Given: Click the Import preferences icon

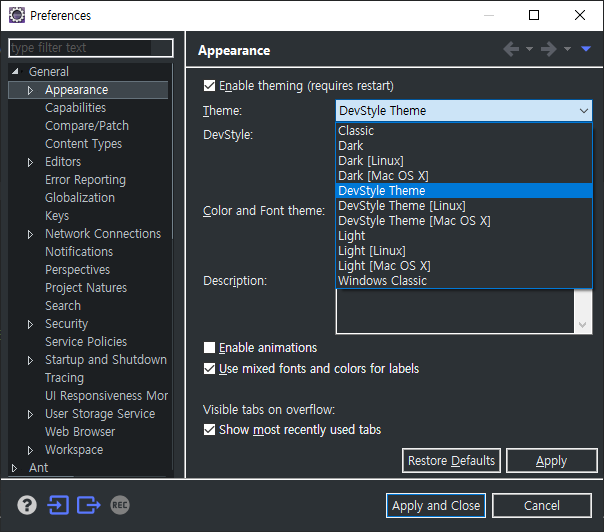Looking at the screenshot, I should (x=58, y=505).
